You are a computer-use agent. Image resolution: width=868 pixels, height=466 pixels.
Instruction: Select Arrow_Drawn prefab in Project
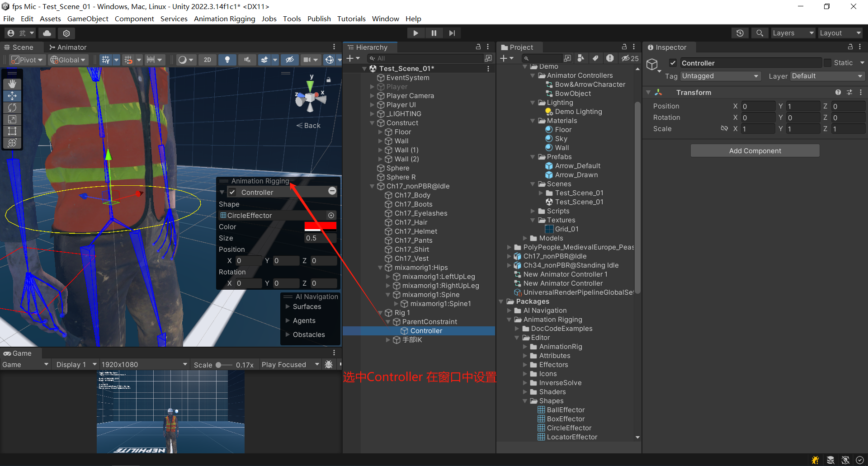[576, 175]
